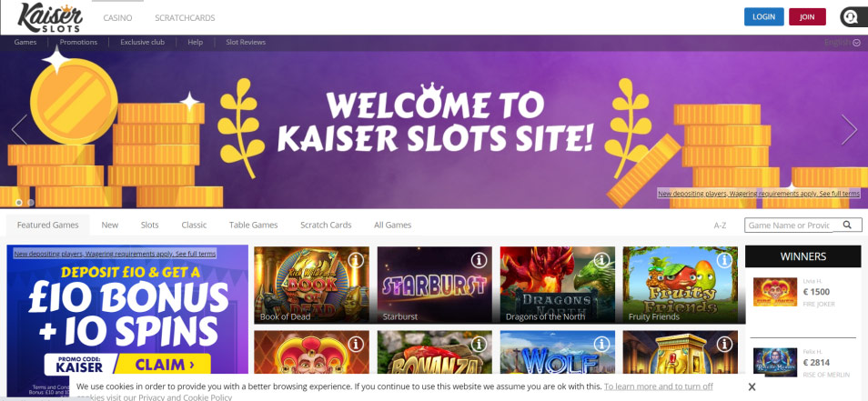Viewport: 868px width, 401px height.
Task: Select the first carousel dot
Action: click(x=19, y=203)
